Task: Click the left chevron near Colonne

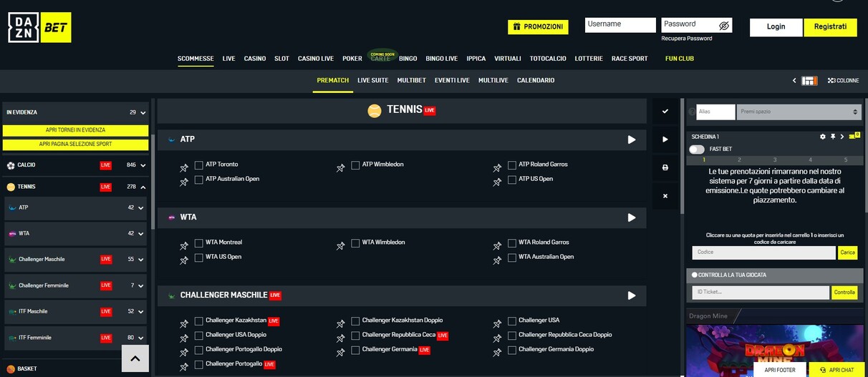Action: [x=794, y=81]
